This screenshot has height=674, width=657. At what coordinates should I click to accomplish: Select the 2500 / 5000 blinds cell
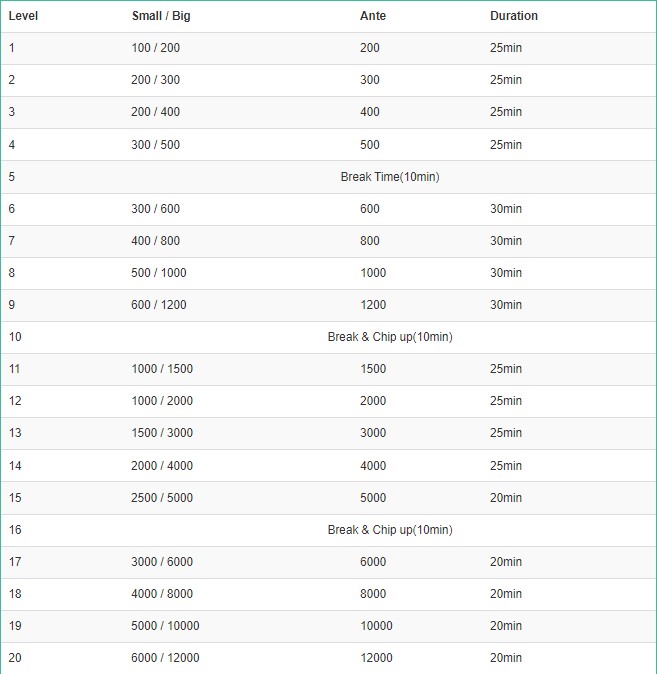coord(162,498)
